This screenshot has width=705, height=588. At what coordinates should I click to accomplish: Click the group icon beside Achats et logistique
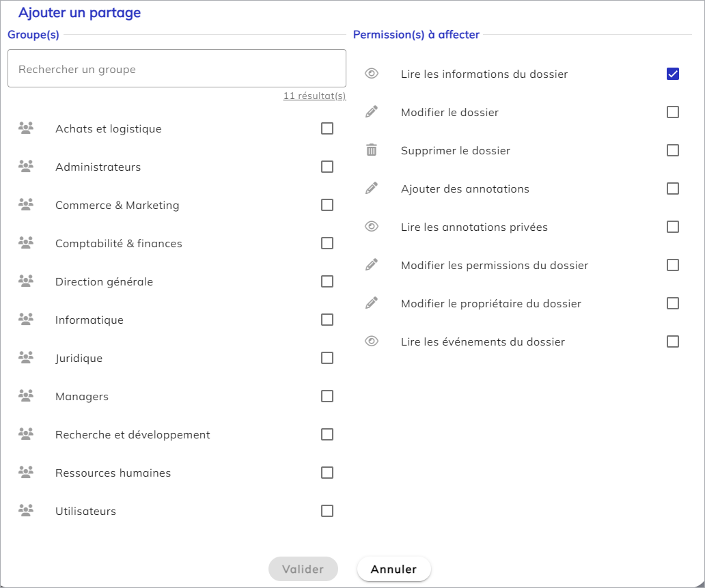(26, 128)
